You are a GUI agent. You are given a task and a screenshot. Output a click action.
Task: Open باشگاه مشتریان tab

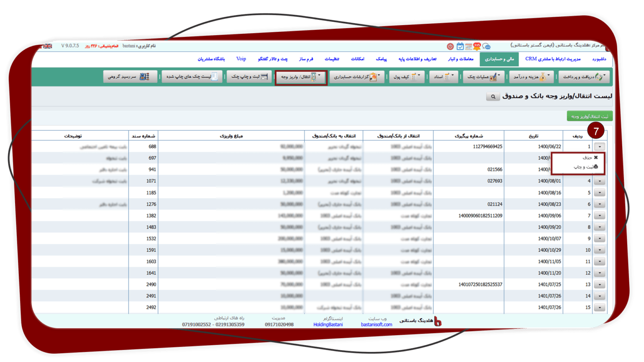[211, 59]
